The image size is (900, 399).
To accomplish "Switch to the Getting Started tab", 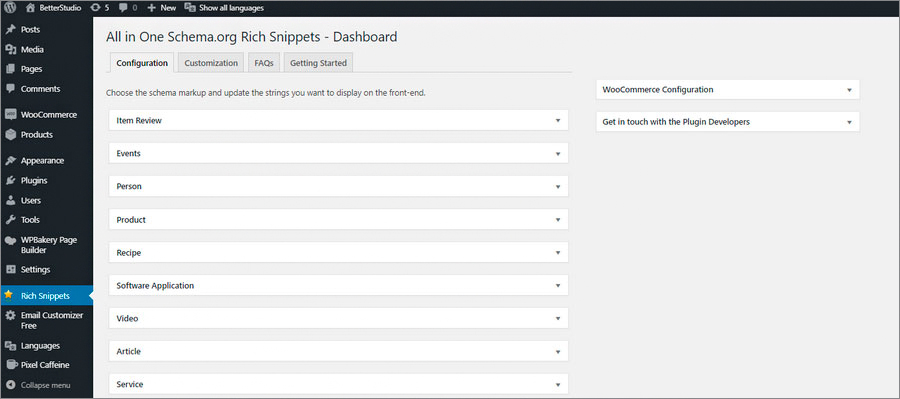I will click(x=319, y=63).
